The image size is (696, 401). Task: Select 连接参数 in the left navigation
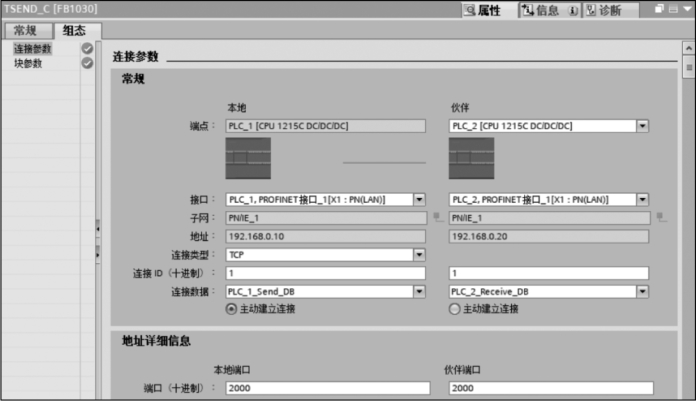33,49
